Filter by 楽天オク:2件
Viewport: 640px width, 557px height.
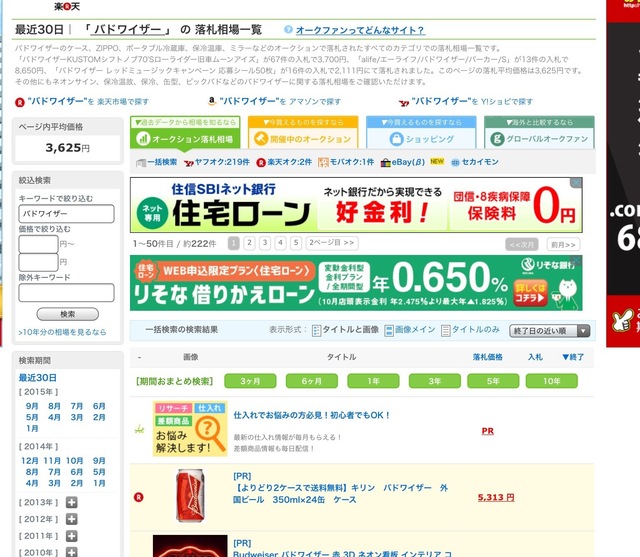(289, 162)
